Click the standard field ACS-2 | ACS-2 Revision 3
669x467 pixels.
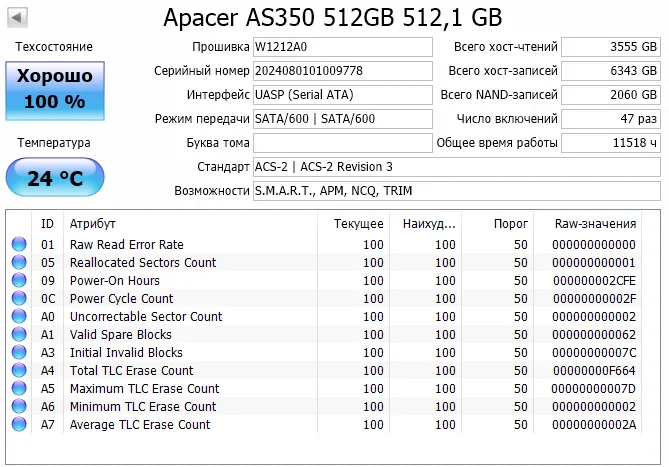457,167
